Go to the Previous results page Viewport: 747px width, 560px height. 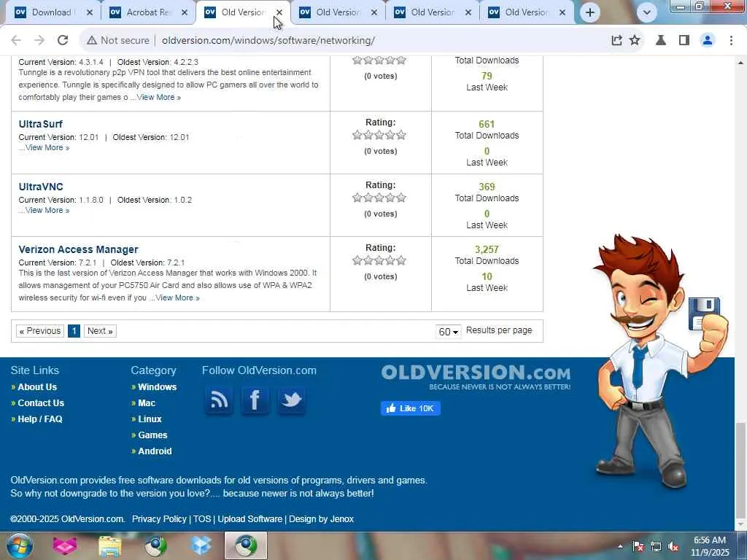click(40, 331)
